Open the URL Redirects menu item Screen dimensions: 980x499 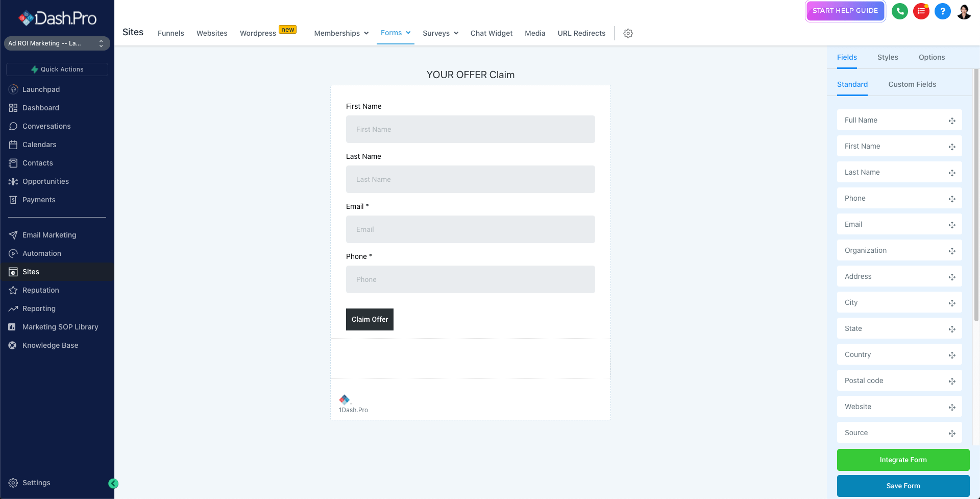coord(581,33)
